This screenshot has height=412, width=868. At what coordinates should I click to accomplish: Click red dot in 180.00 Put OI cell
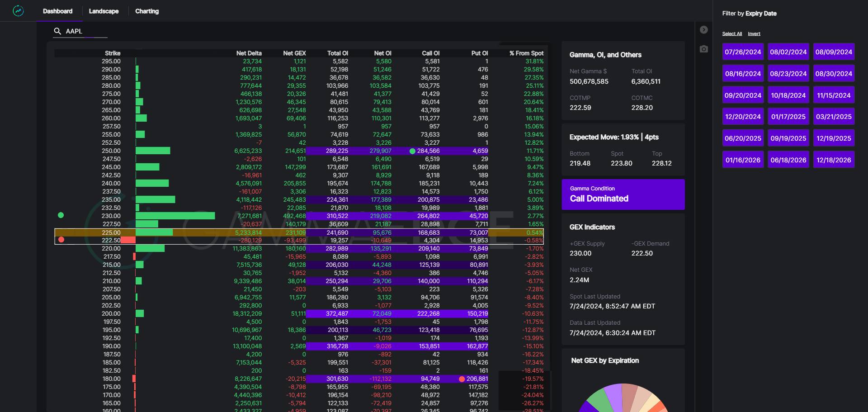(462, 379)
